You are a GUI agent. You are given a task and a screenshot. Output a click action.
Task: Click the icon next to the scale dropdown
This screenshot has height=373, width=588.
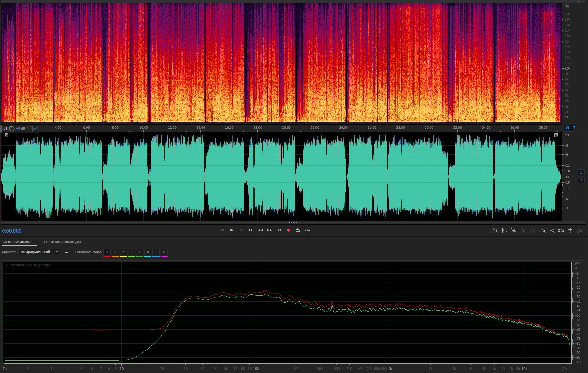click(x=67, y=252)
